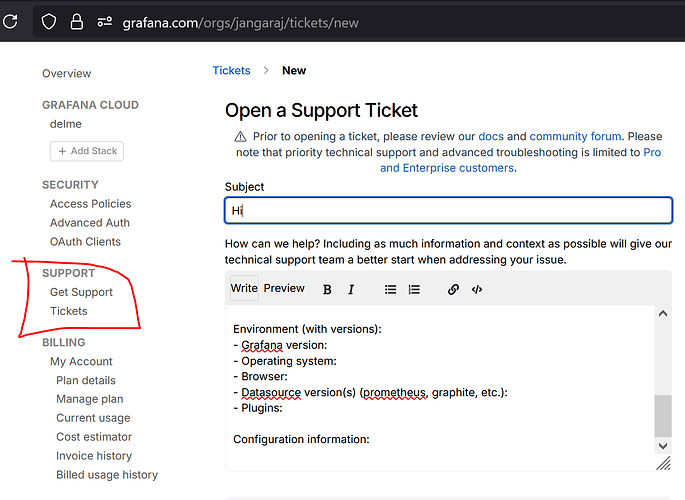Open the docs link
Viewport: 685px width, 500px height.
click(x=491, y=136)
